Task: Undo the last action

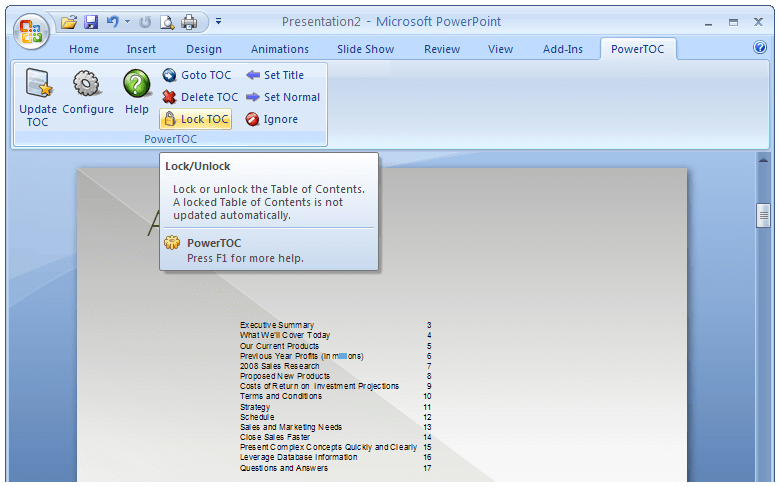Action: (112, 22)
